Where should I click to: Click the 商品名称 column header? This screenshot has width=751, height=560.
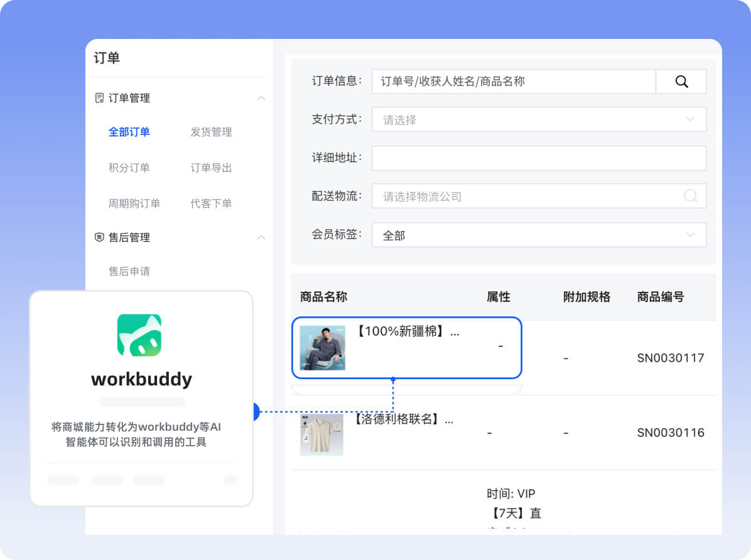coord(323,297)
